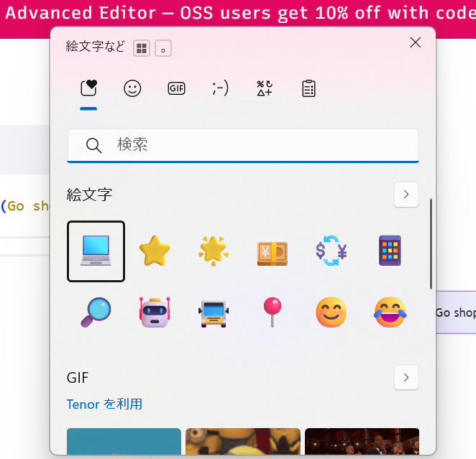
Task: Expand the GIF section with chevron
Action: (x=406, y=377)
